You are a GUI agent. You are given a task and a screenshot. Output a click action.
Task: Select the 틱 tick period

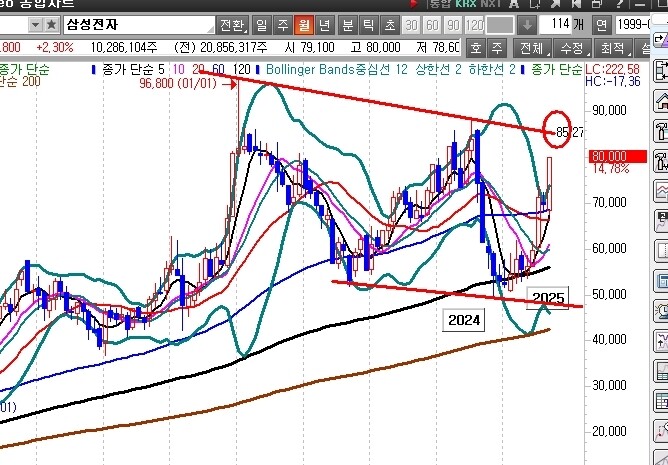click(x=369, y=25)
